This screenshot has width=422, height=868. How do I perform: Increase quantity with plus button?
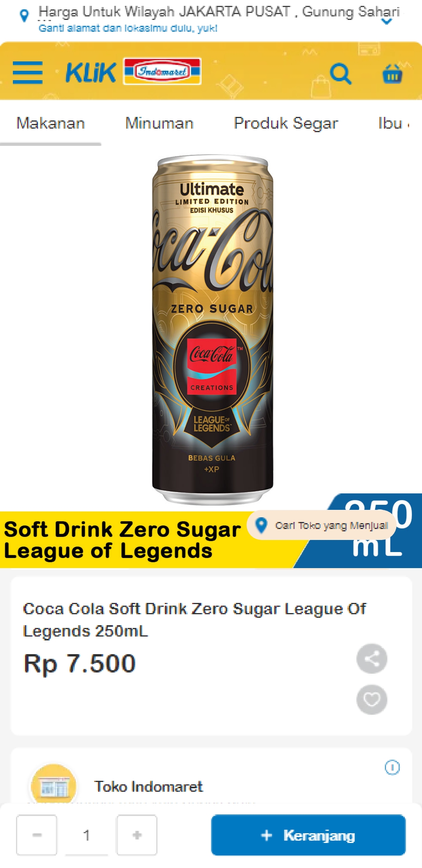[137, 835]
